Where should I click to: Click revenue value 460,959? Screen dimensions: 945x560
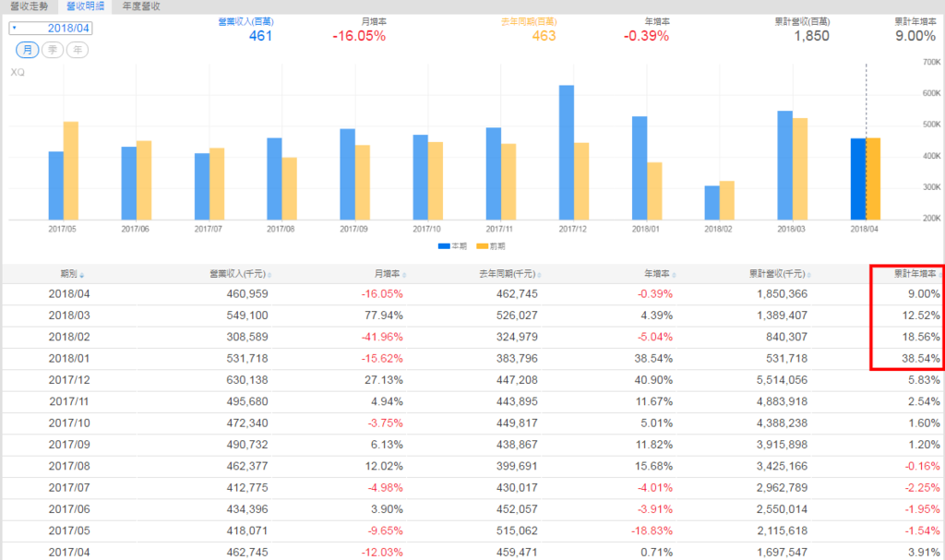pyautogui.click(x=247, y=294)
